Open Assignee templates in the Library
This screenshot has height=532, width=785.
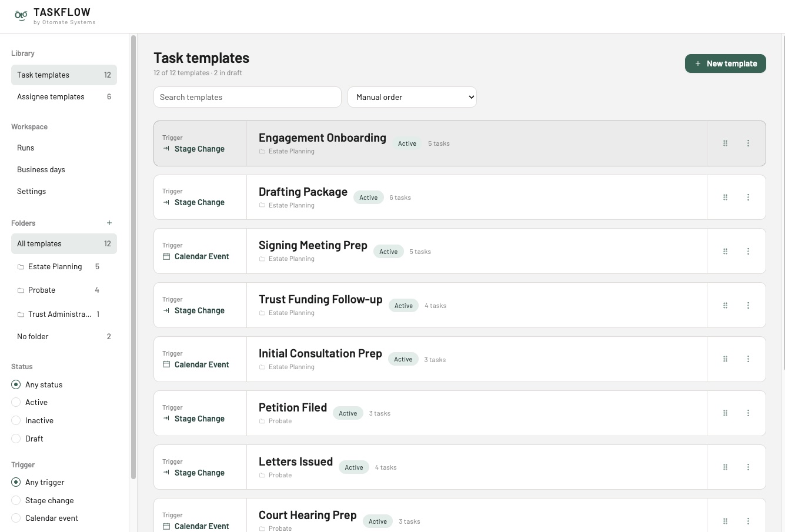64,96
